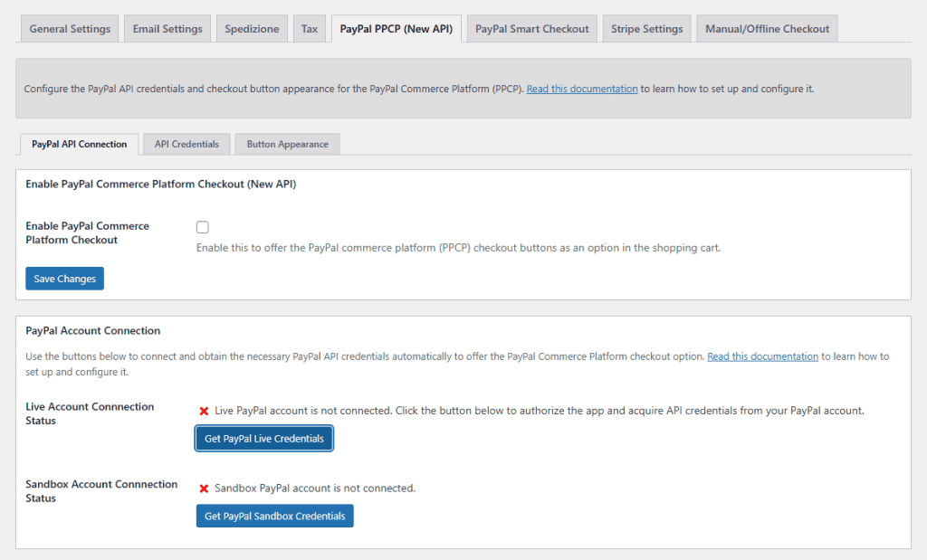Open the API Credentials sub-tab

[186, 144]
